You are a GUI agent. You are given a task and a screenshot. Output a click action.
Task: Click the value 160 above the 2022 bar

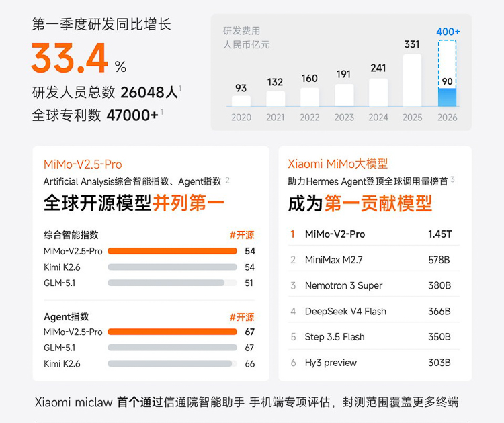pos(309,79)
